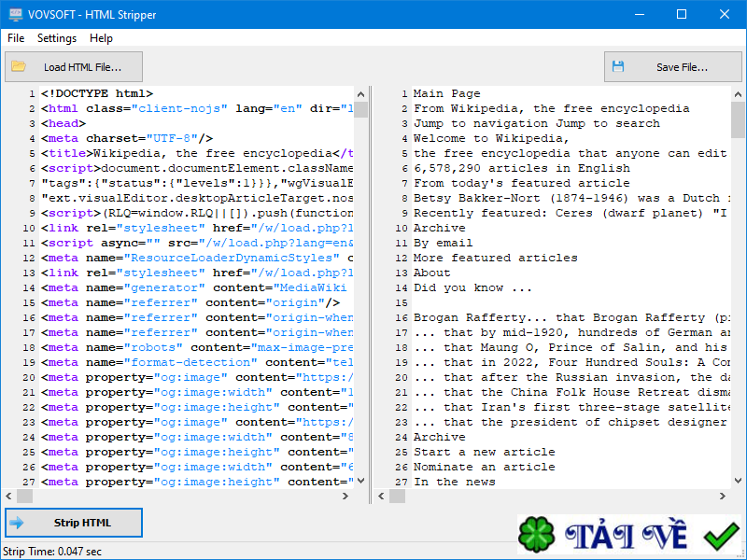
Task: Maximize the HTML Stripper window
Action: 682,14
